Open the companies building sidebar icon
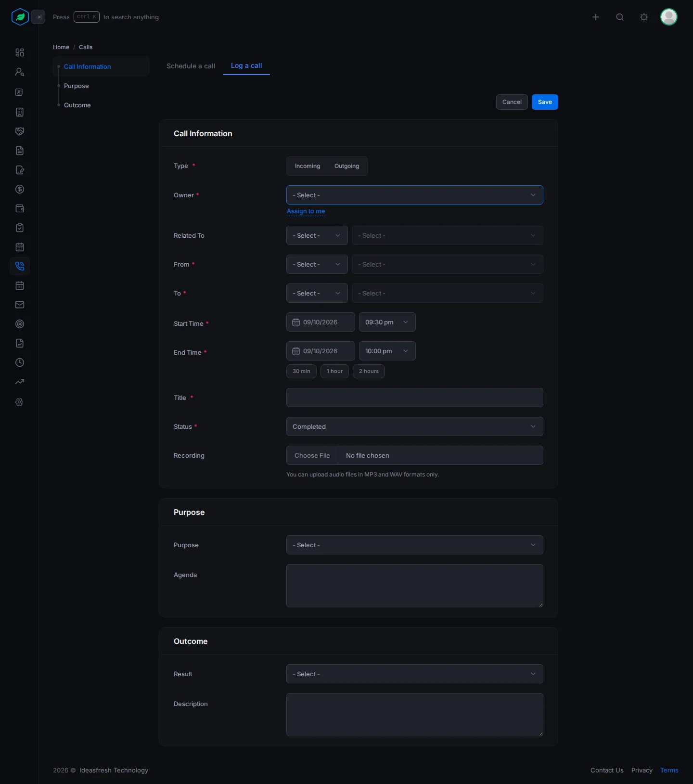Viewport: 693px width, 784px height. [x=20, y=112]
